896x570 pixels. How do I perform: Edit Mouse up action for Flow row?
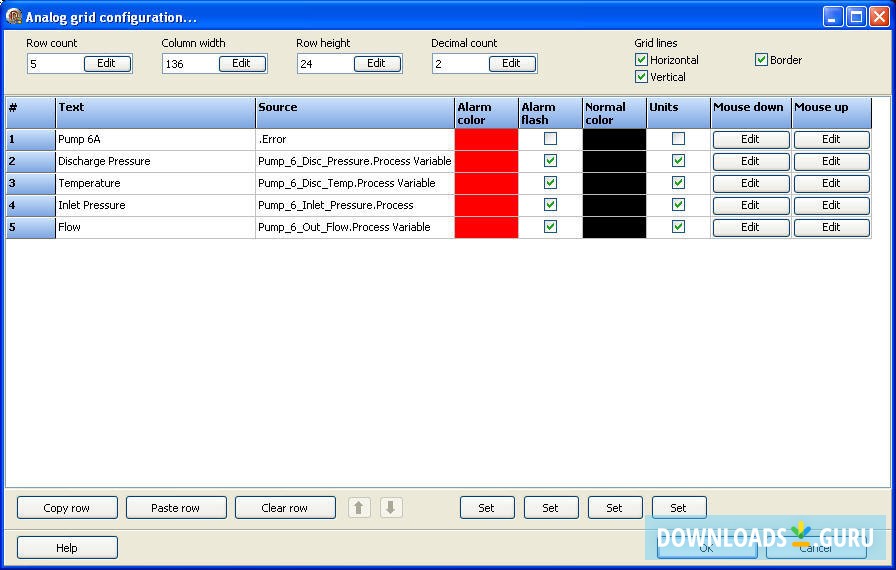click(x=831, y=227)
